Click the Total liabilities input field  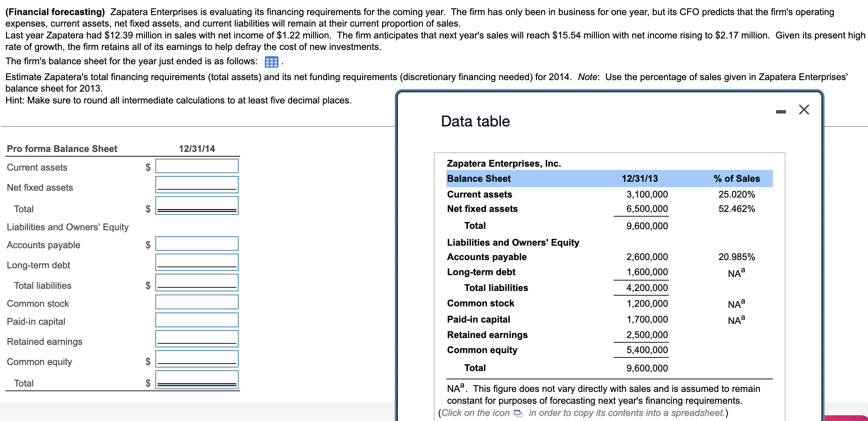[x=197, y=282]
